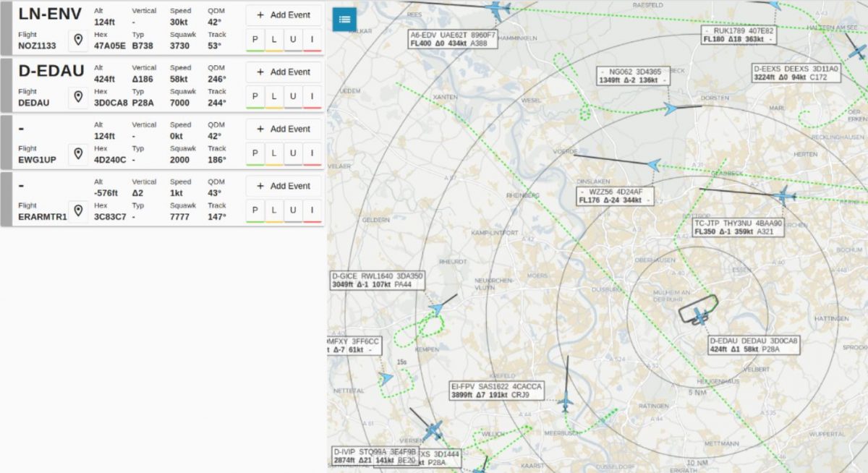Locate flight EWG1UP with the pin icon
Screen dimensions: 868x473
[x=78, y=155]
